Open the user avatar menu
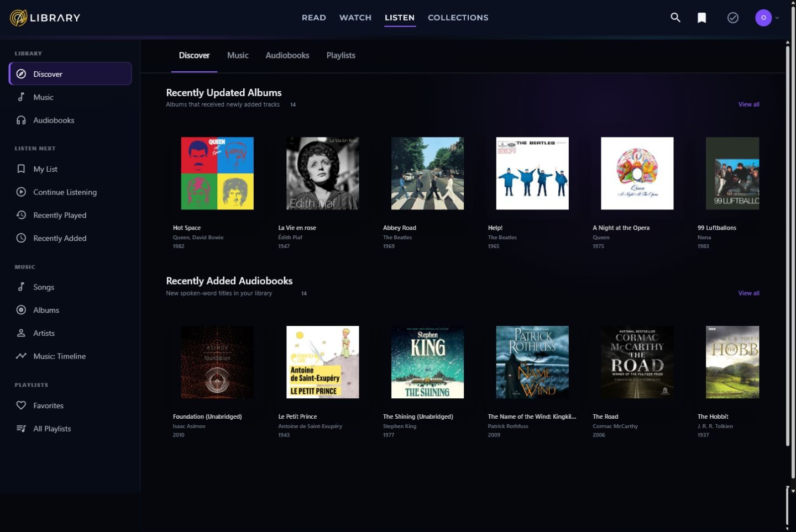The height and width of the screenshot is (532, 796). (763, 18)
